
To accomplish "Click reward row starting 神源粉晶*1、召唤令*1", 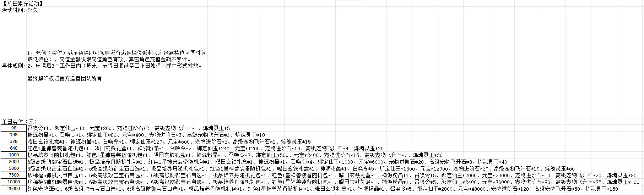I will (146, 135).
